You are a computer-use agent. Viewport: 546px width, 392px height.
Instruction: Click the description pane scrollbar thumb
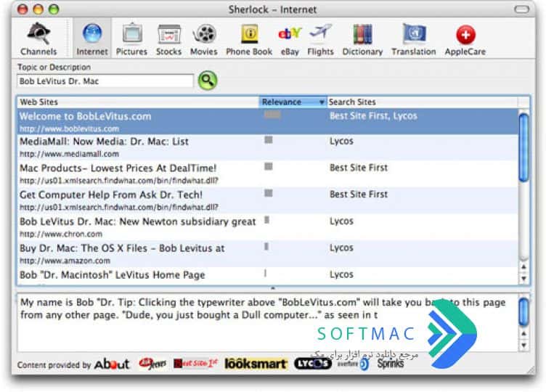pyautogui.click(x=523, y=311)
